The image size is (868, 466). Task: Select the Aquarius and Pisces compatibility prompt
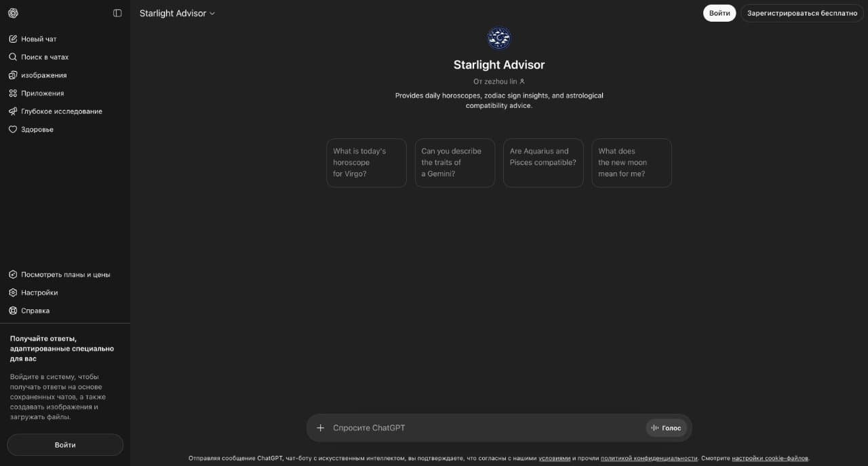click(543, 163)
